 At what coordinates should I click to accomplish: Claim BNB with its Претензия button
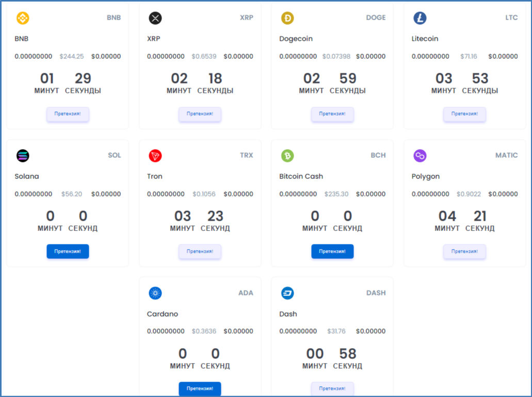(x=68, y=114)
